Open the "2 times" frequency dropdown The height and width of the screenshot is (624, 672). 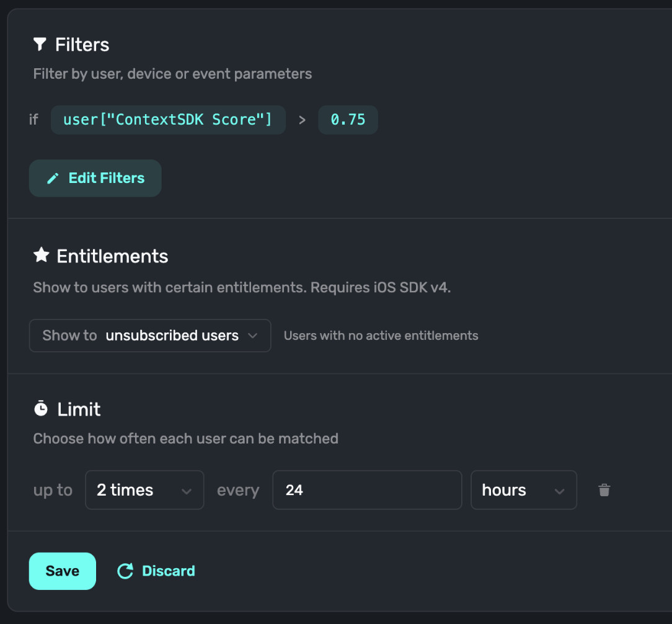click(x=144, y=490)
